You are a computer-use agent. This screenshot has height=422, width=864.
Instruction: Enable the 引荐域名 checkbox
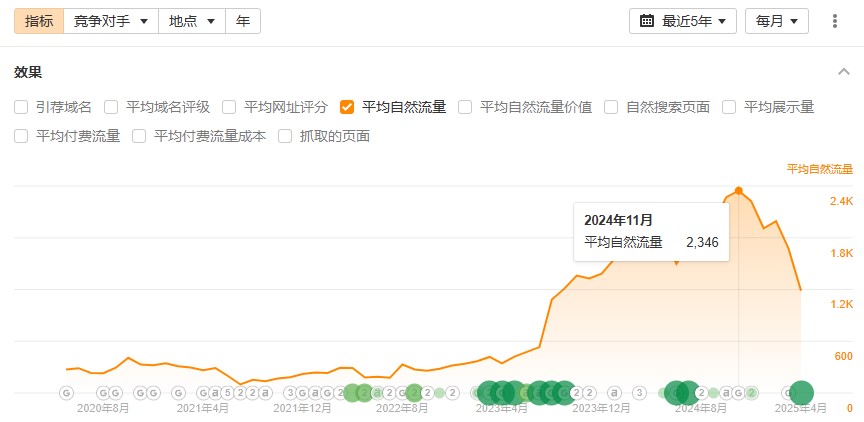[x=21, y=107]
